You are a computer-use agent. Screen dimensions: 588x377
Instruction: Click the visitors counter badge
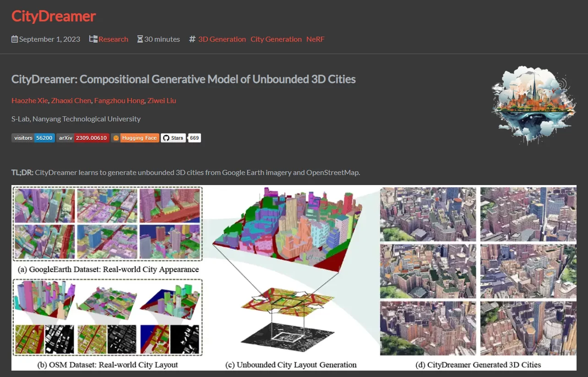click(x=33, y=138)
